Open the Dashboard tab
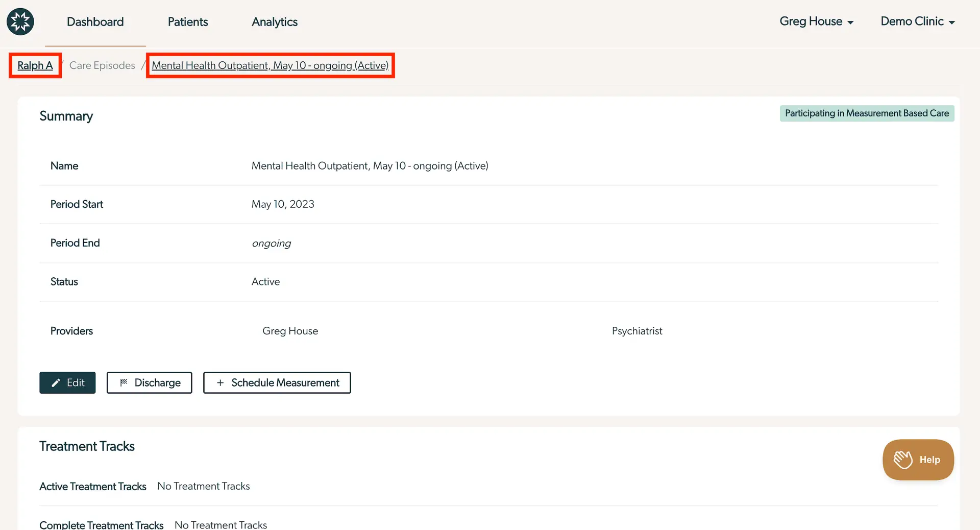The image size is (980, 530). coord(95,21)
